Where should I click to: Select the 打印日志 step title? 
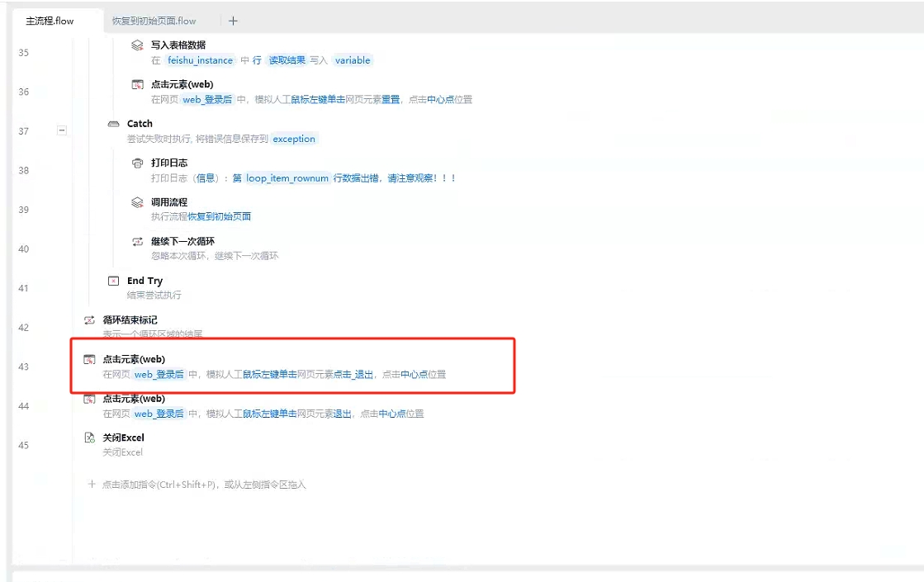pyautogui.click(x=169, y=163)
